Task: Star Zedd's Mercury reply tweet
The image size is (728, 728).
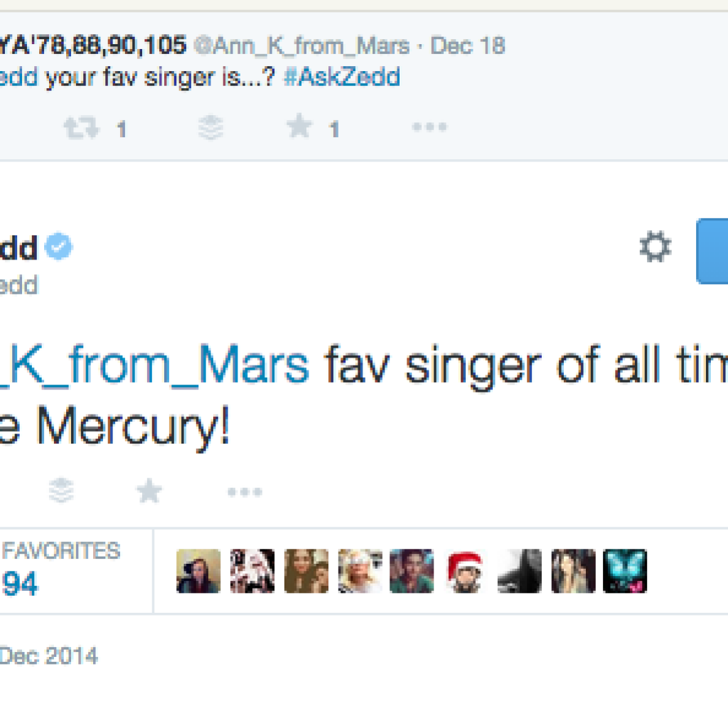Action: click(149, 491)
